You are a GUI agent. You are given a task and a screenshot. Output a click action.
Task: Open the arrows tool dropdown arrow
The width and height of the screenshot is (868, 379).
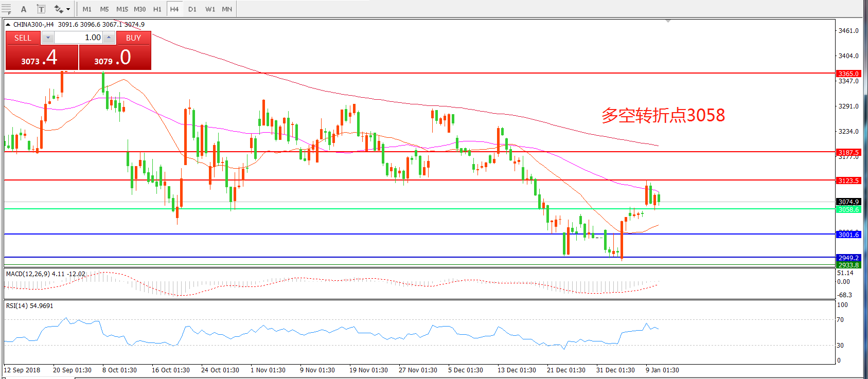click(x=68, y=9)
